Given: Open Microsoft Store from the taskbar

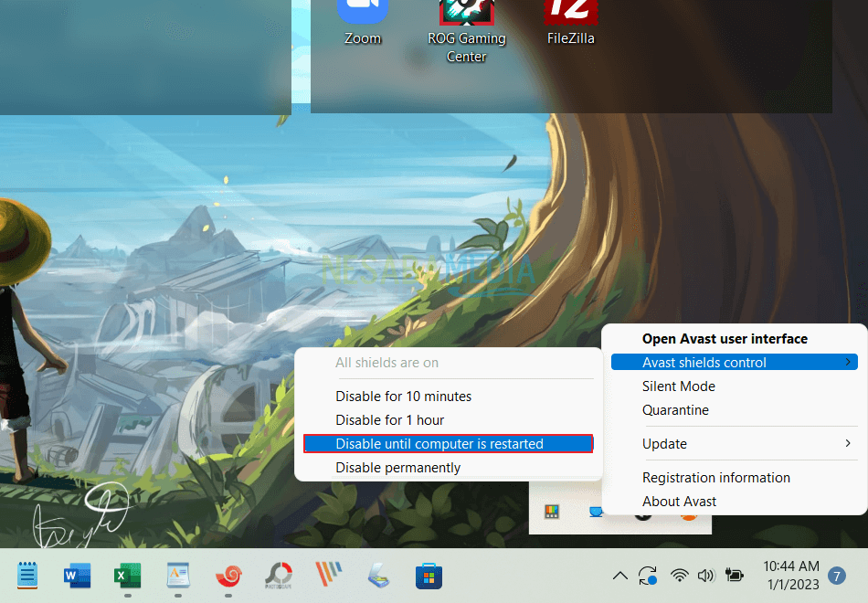Looking at the screenshot, I should (429, 576).
